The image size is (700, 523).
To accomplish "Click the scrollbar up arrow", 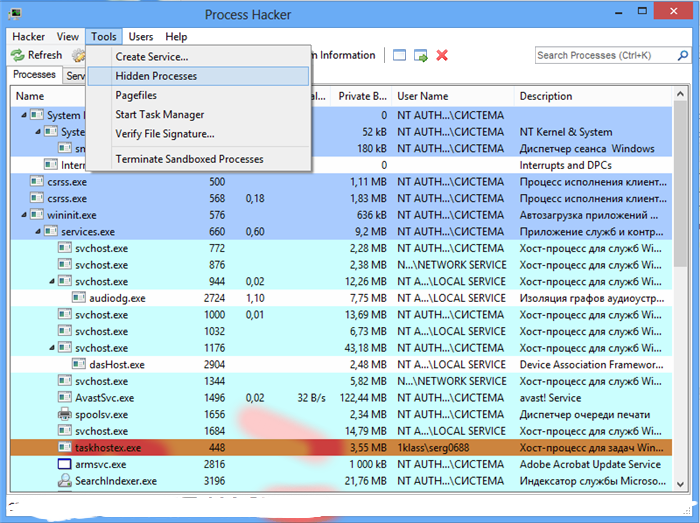I will click(x=680, y=94).
